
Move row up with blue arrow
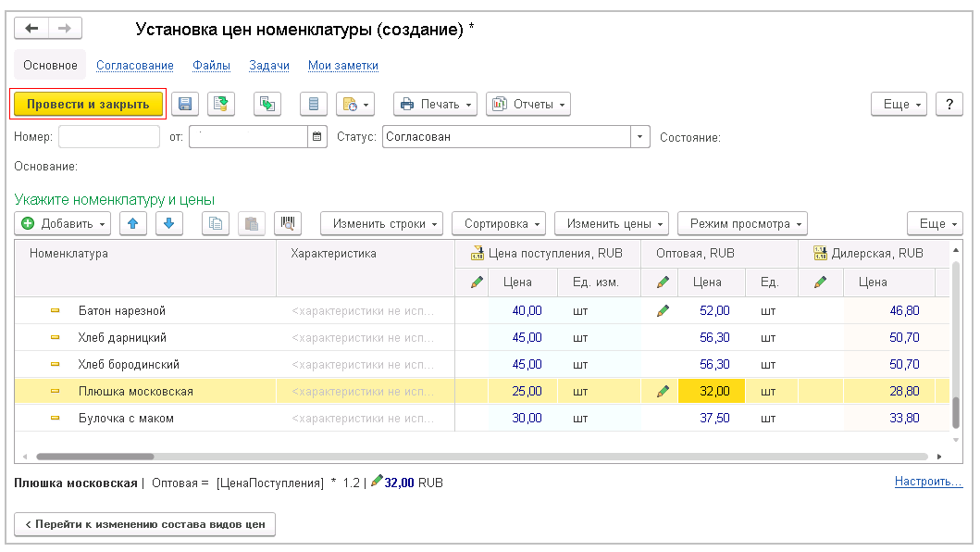point(132,223)
